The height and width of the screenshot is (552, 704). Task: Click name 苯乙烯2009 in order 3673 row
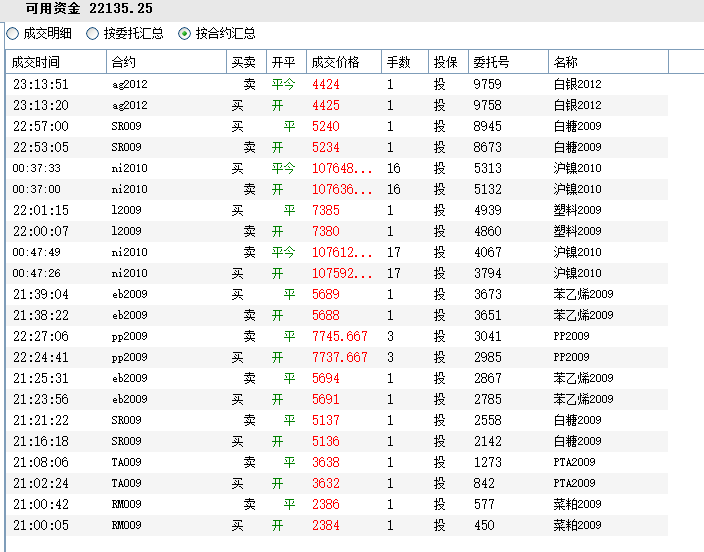click(583, 295)
